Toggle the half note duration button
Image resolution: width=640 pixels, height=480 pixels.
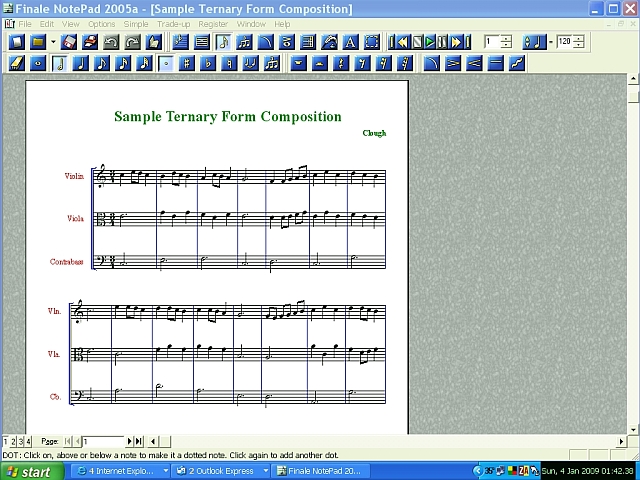point(59,63)
